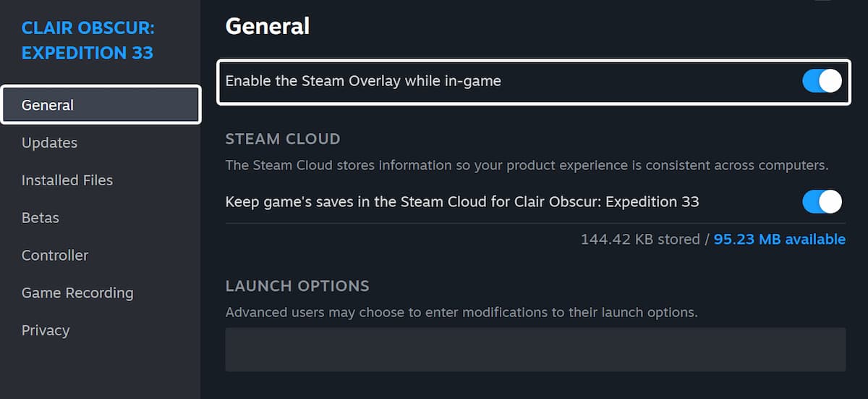Click the "Keep game's saves in the Steam Cloud" label
Screen dimensions: 868x399
coord(461,201)
